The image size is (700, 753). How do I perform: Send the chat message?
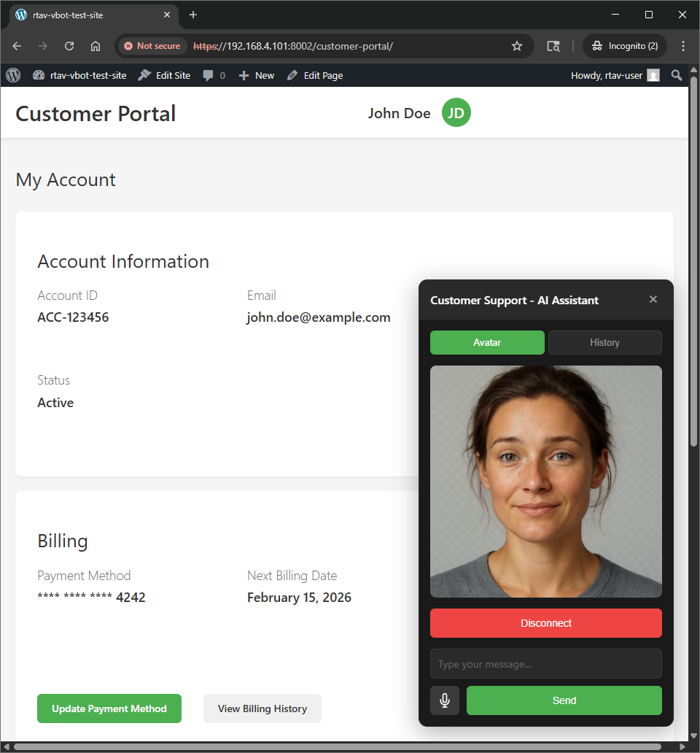pyautogui.click(x=564, y=700)
